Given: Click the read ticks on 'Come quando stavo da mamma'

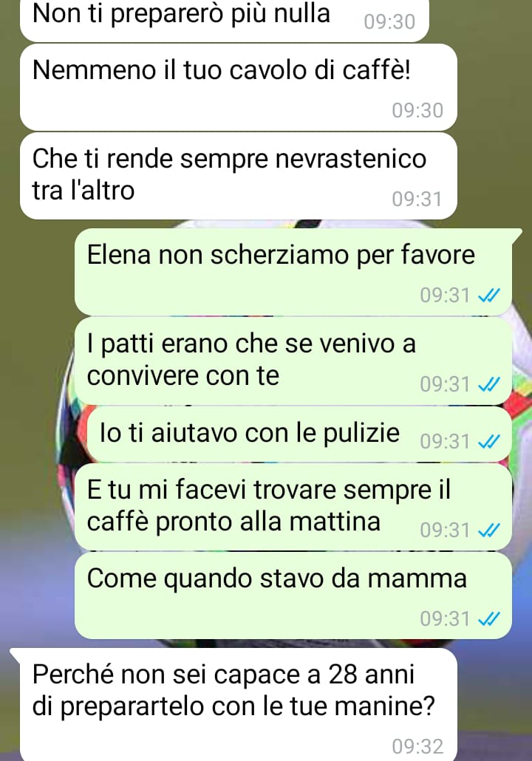Looking at the screenshot, I should (x=489, y=619).
